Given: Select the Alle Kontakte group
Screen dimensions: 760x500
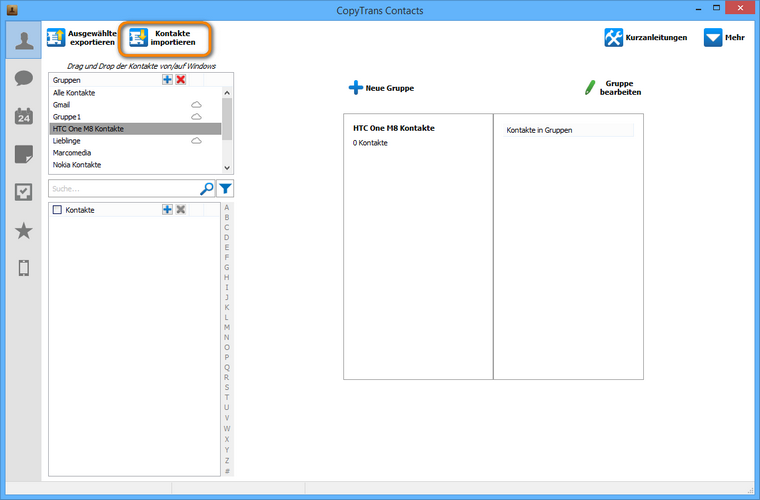Looking at the screenshot, I should (135, 93).
